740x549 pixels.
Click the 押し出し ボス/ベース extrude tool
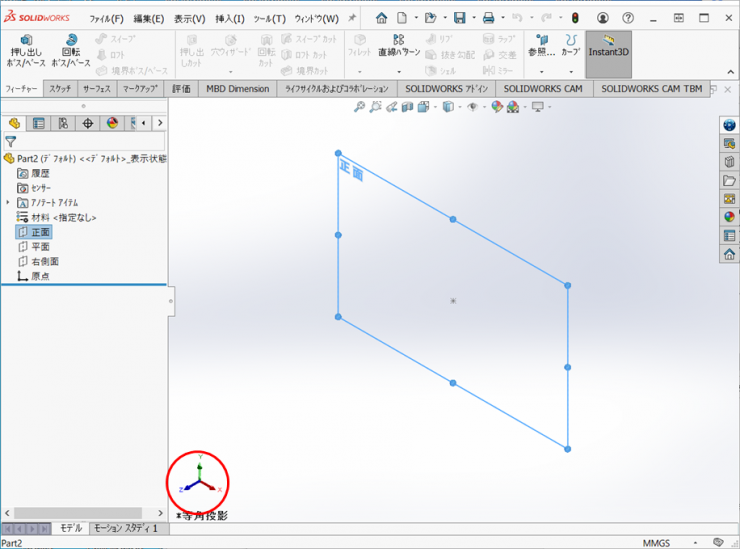coord(26,51)
